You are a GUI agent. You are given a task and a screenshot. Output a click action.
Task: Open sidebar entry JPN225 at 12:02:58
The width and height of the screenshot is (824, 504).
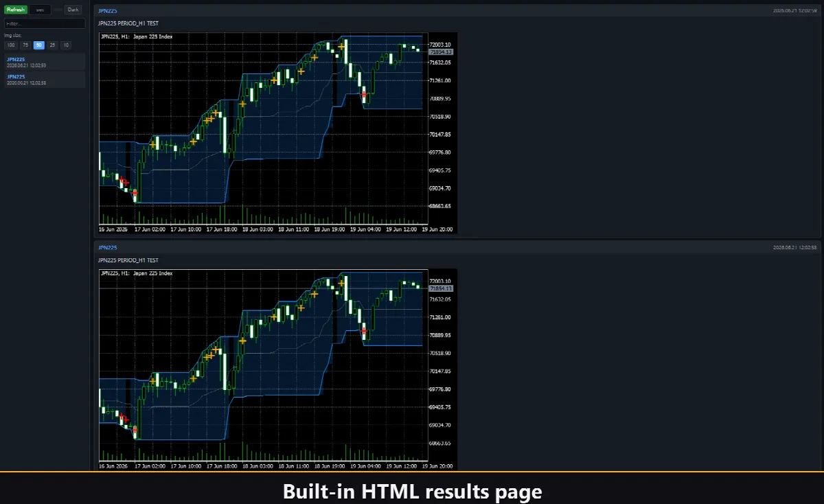pyautogui.click(x=45, y=79)
